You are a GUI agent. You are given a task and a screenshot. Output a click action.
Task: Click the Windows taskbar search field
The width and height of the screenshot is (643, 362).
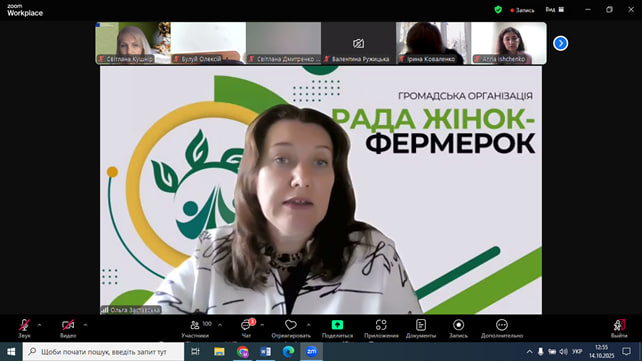pyautogui.click(x=103, y=352)
